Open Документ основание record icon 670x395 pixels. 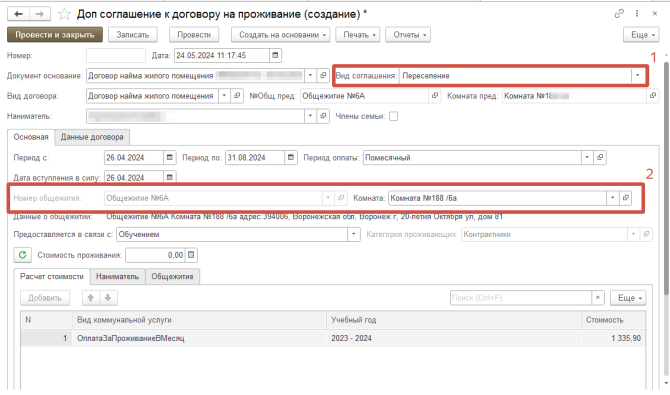(323, 75)
